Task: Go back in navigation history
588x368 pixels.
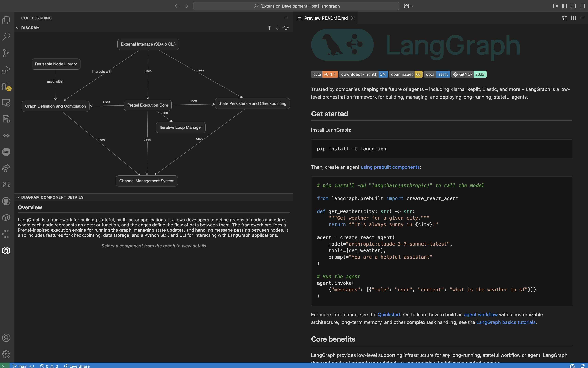Action: [x=177, y=6]
